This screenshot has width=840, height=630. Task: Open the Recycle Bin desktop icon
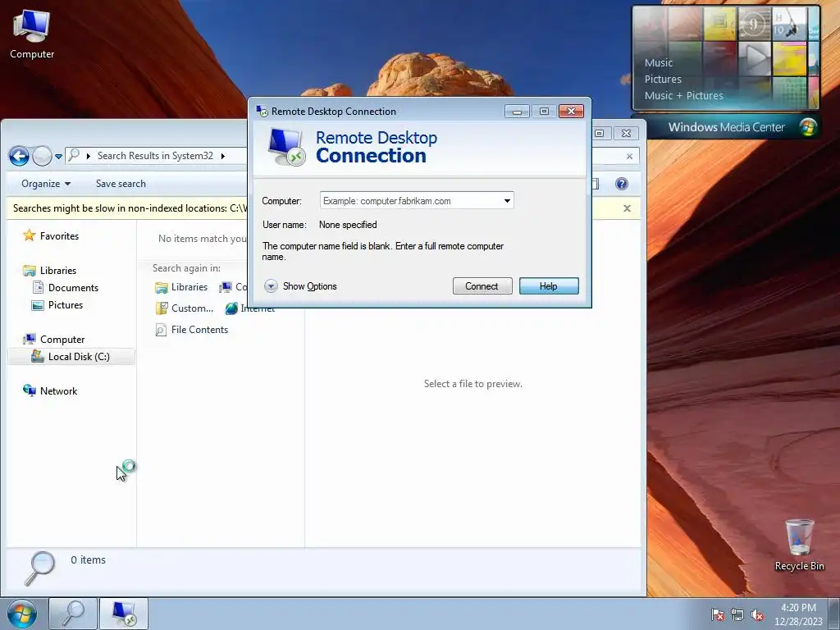click(x=799, y=545)
